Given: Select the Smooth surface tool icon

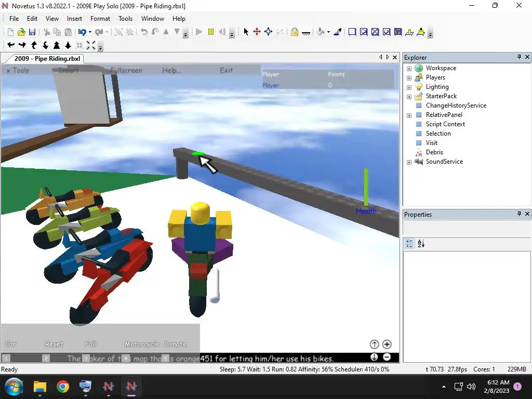Looking at the screenshot, I should click(352, 32).
